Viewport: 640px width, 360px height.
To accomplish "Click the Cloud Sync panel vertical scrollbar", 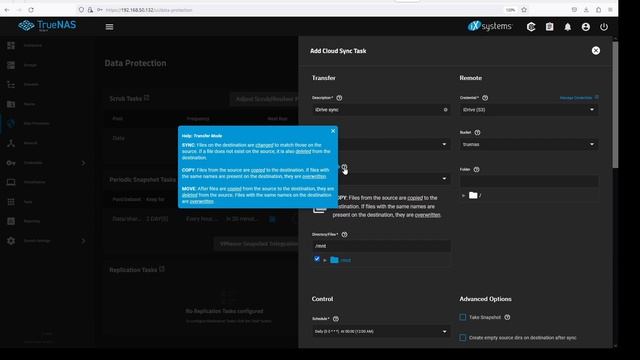I will [x=615, y=104].
